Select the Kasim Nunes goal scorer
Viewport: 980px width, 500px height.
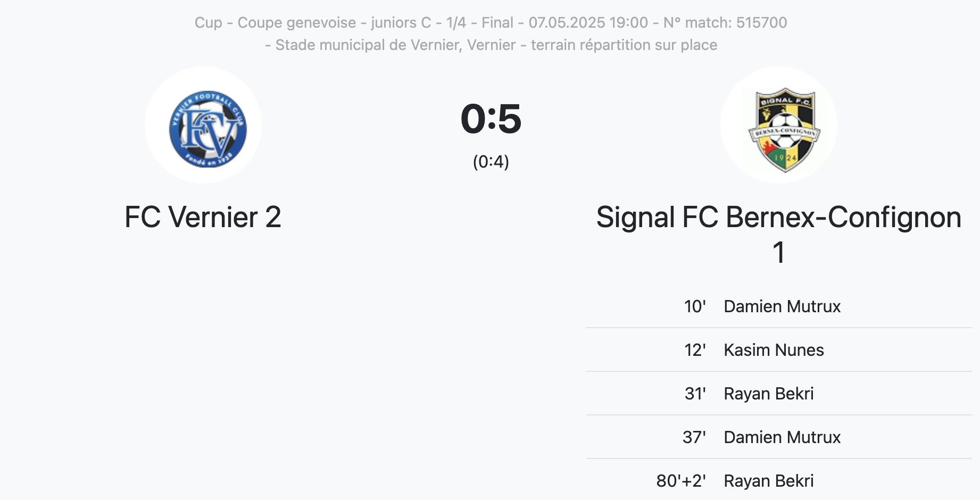click(774, 351)
